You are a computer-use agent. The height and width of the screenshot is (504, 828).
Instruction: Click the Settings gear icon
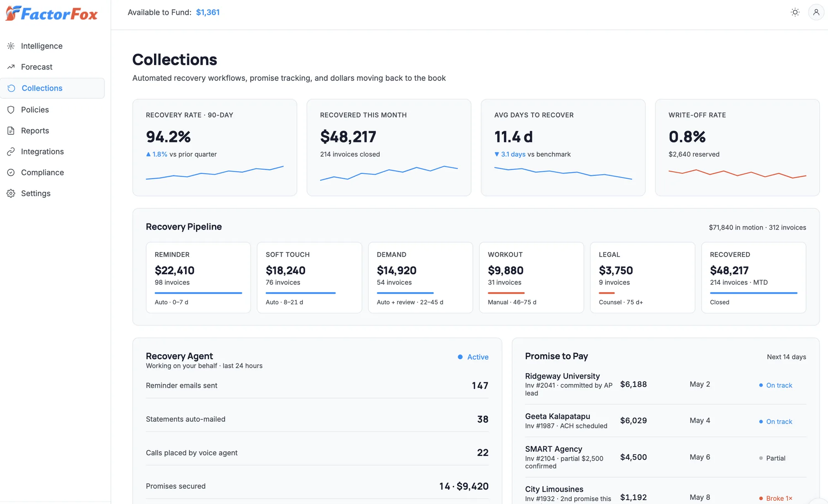coord(11,193)
